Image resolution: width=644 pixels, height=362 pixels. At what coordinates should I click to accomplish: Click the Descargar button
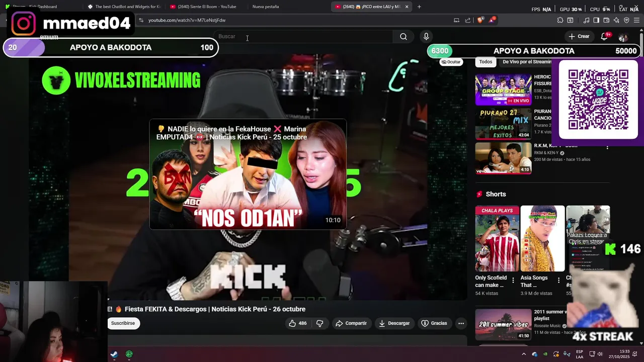pos(394,323)
